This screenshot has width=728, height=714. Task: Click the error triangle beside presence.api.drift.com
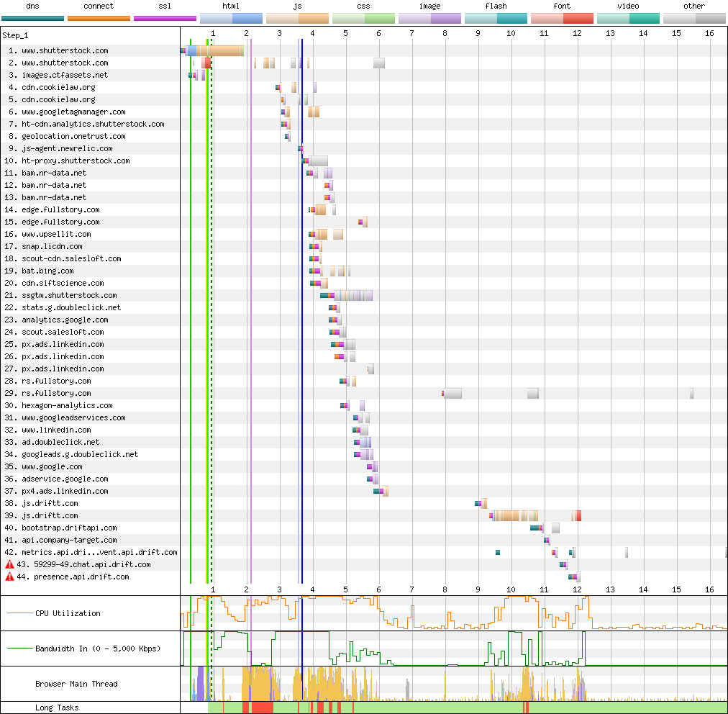pyautogui.click(x=9, y=577)
